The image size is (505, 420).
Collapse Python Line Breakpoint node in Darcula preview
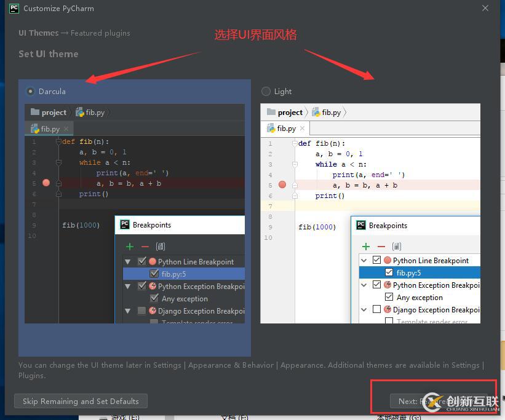tap(128, 262)
